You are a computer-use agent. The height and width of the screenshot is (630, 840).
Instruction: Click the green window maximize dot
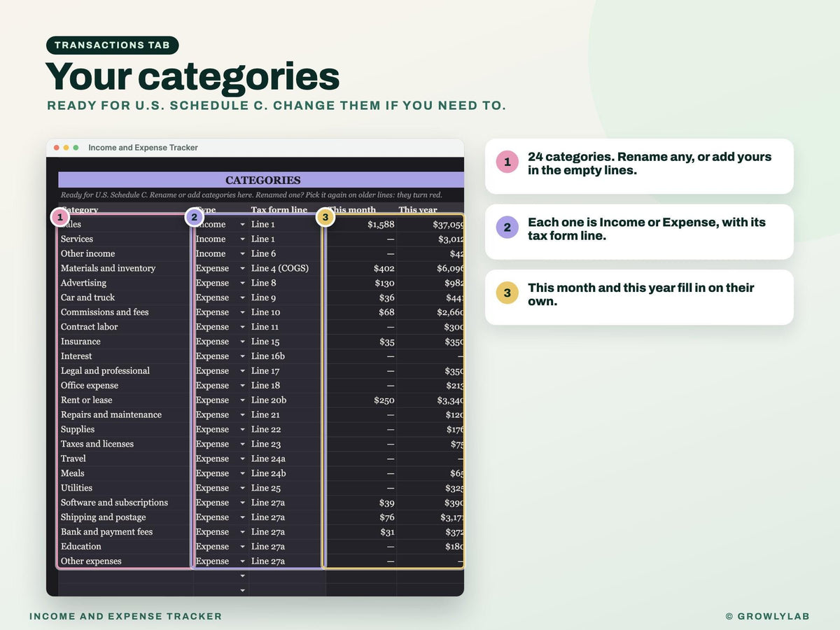click(76, 148)
